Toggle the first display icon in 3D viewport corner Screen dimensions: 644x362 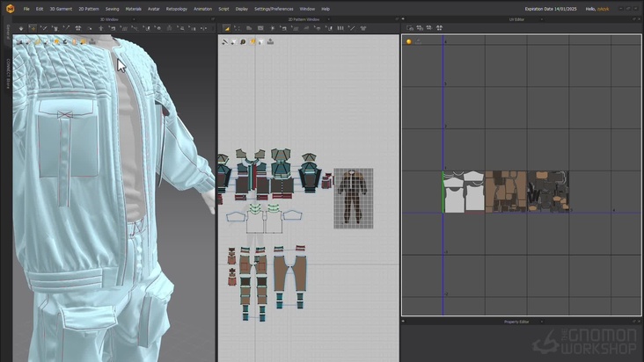click(x=19, y=42)
